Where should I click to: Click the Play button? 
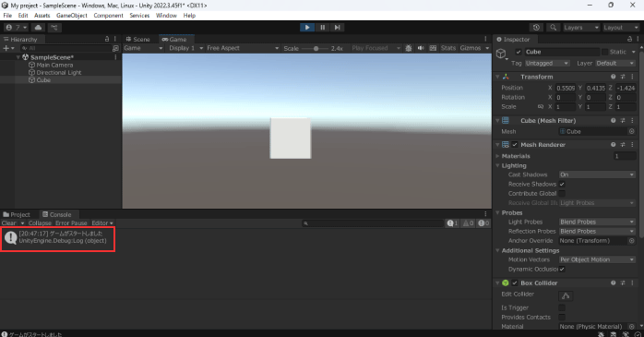pyautogui.click(x=307, y=27)
